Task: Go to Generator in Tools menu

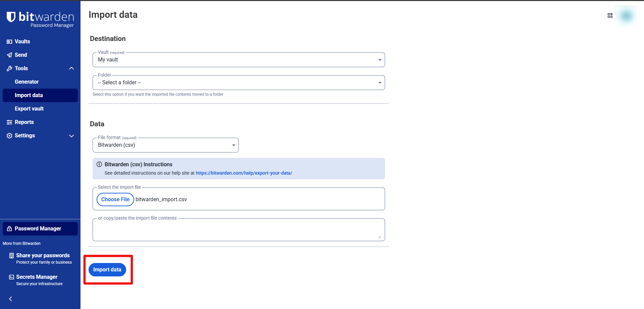Action: pyautogui.click(x=26, y=82)
